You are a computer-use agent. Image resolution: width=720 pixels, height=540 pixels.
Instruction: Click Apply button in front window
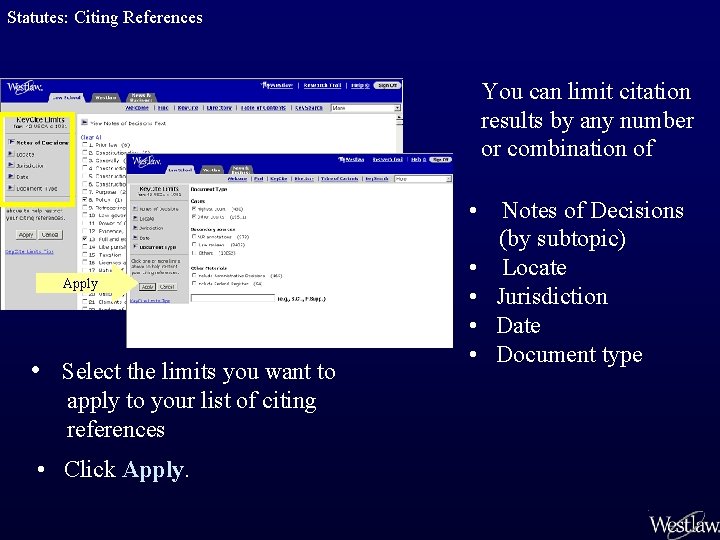coord(147,287)
